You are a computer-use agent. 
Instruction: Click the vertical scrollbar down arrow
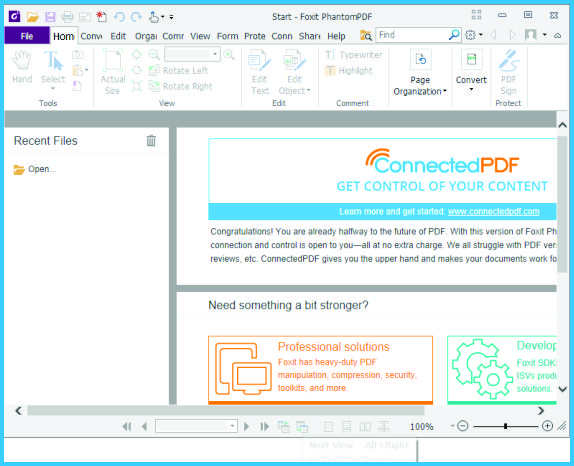click(562, 389)
